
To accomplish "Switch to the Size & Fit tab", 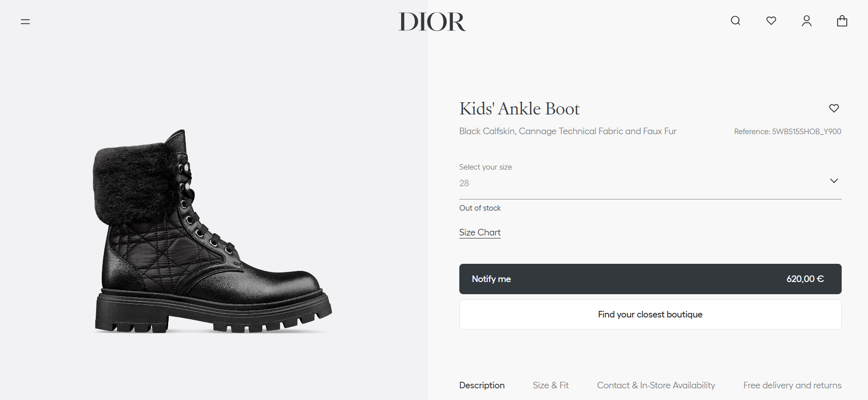I will click(x=550, y=385).
